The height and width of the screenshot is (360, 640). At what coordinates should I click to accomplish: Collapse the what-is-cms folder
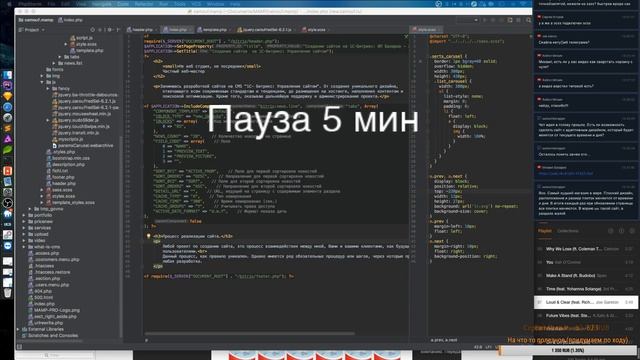24,247
